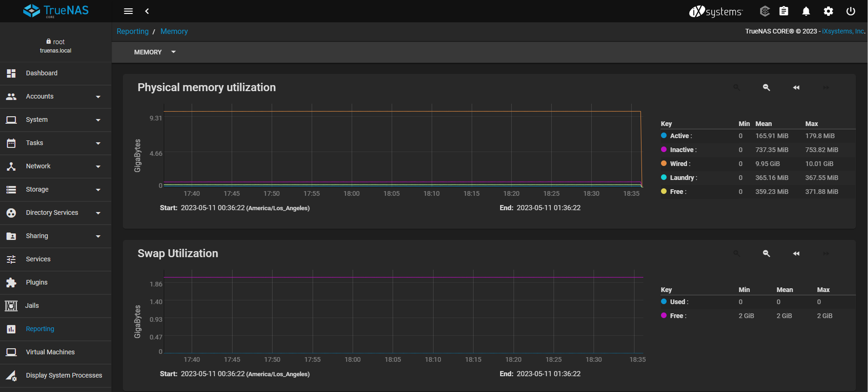The height and width of the screenshot is (392, 868).
Task: Click the Wired max value 10.01 GiB
Action: [819, 164]
